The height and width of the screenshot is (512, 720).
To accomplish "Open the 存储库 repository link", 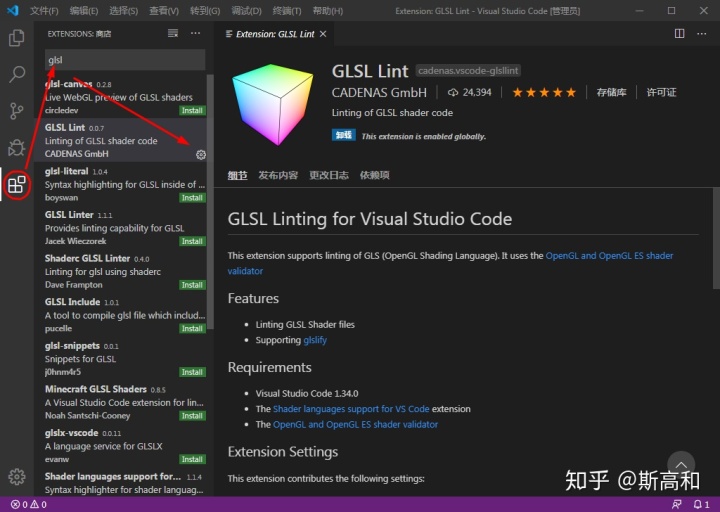I will tap(611, 92).
